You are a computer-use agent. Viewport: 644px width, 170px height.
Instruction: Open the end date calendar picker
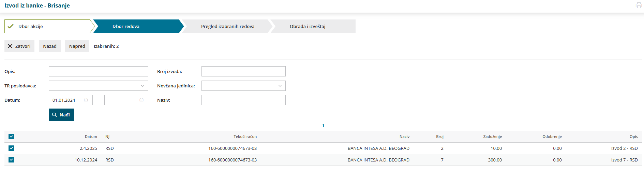[141, 100]
